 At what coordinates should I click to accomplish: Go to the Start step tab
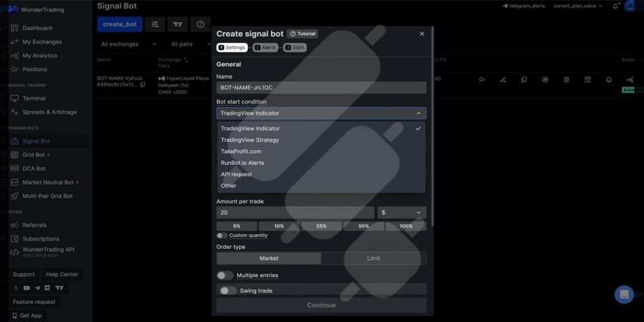(x=295, y=48)
